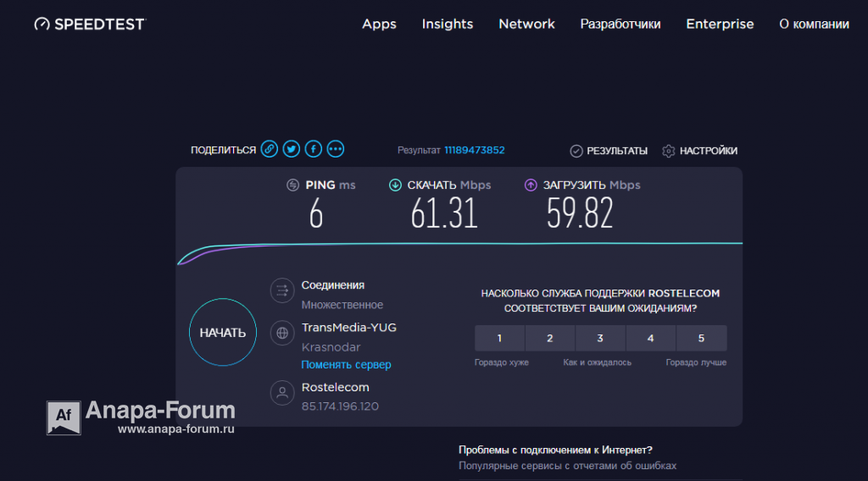Screen dimensions: 868x481
Task: Click the ping icon next to PING
Action: pos(292,185)
